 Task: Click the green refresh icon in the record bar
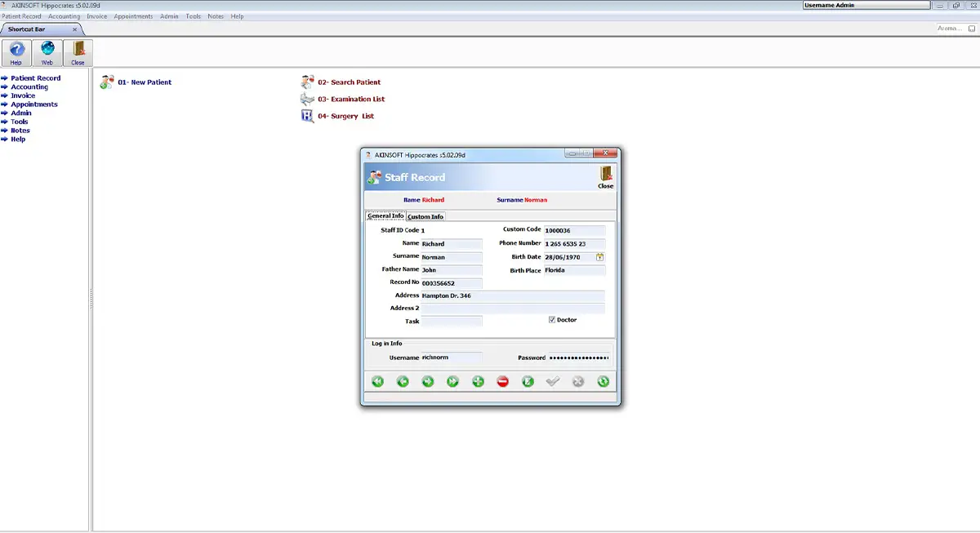click(604, 381)
